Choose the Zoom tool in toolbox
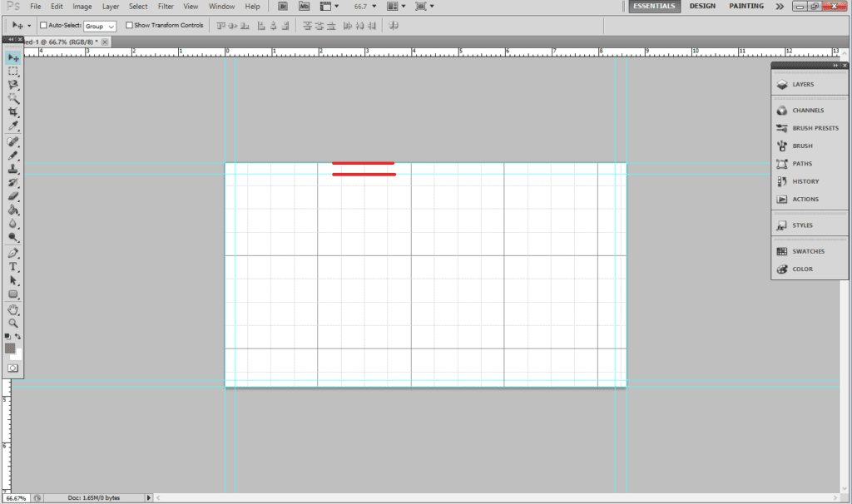The image size is (852, 504). tap(13, 323)
